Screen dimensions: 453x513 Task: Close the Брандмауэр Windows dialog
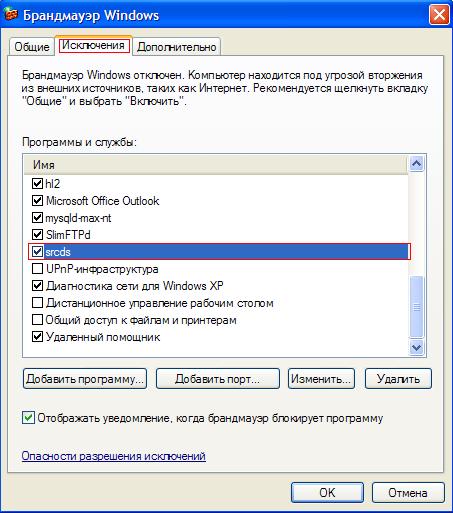coord(439,15)
